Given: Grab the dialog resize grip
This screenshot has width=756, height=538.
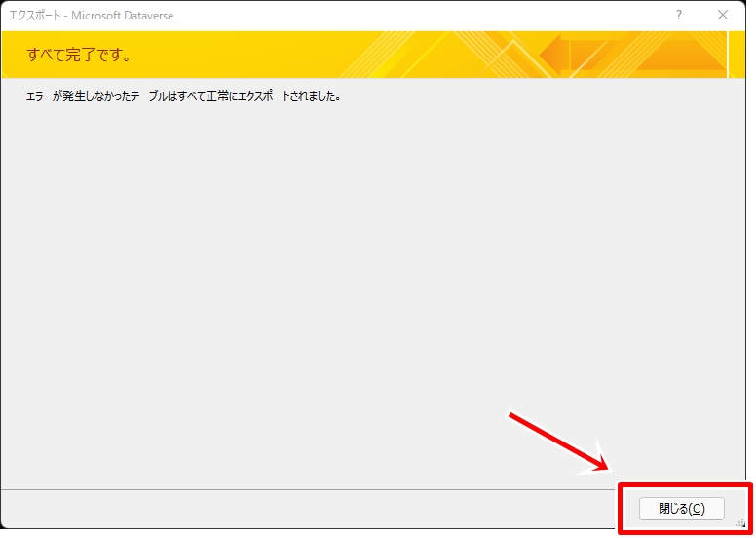Looking at the screenshot, I should (x=740, y=523).
